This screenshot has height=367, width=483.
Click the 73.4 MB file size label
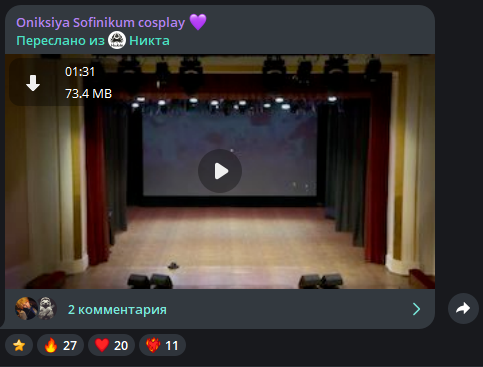[88, 94]
